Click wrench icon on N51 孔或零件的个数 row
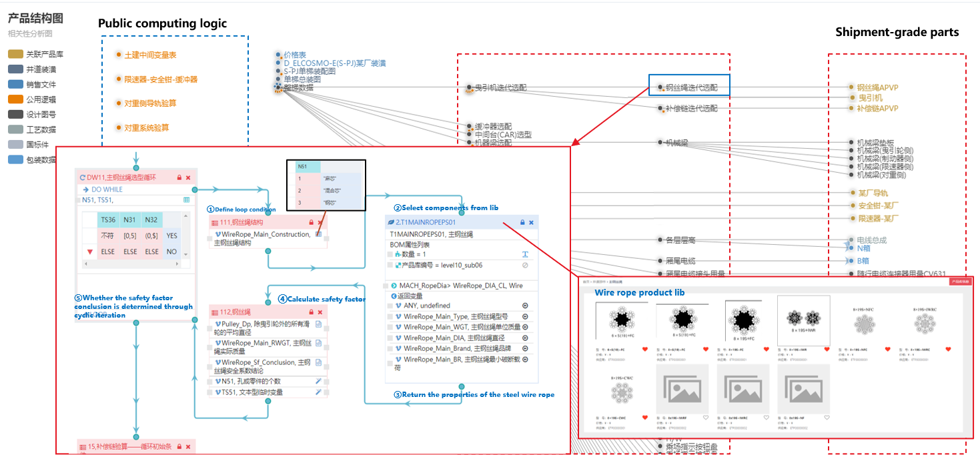Image resolution: width=980 pixels, height=455 pixels. pyautogui.click(x=318, y=382)
